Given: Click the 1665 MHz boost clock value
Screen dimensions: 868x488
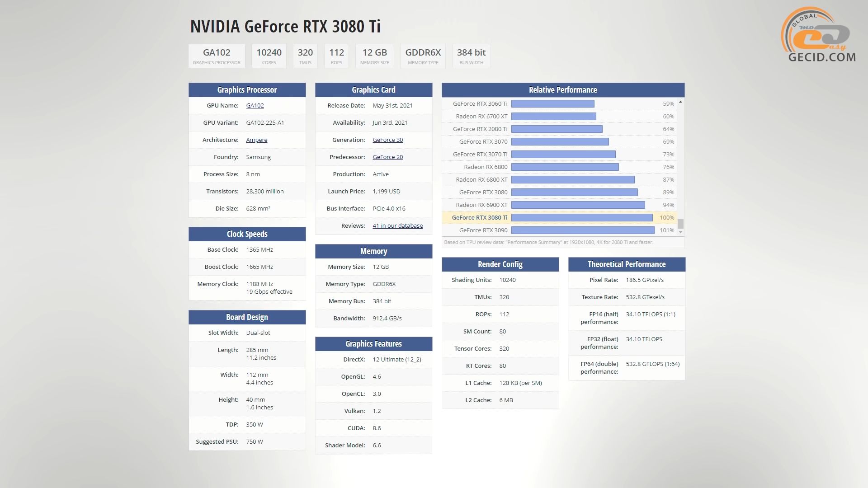Looking at the screenshot, I should coord(259,267).
